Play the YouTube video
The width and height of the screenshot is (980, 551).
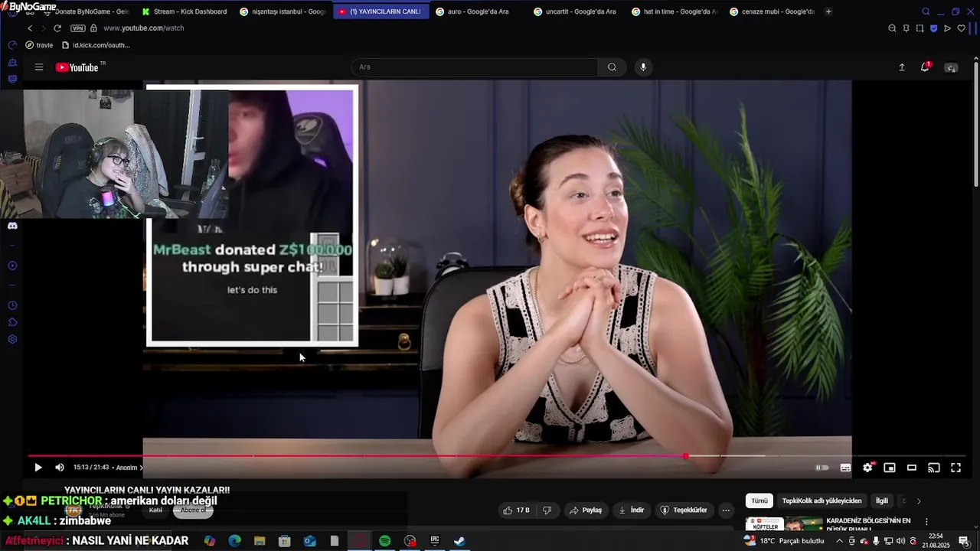[x=38, y=468]
